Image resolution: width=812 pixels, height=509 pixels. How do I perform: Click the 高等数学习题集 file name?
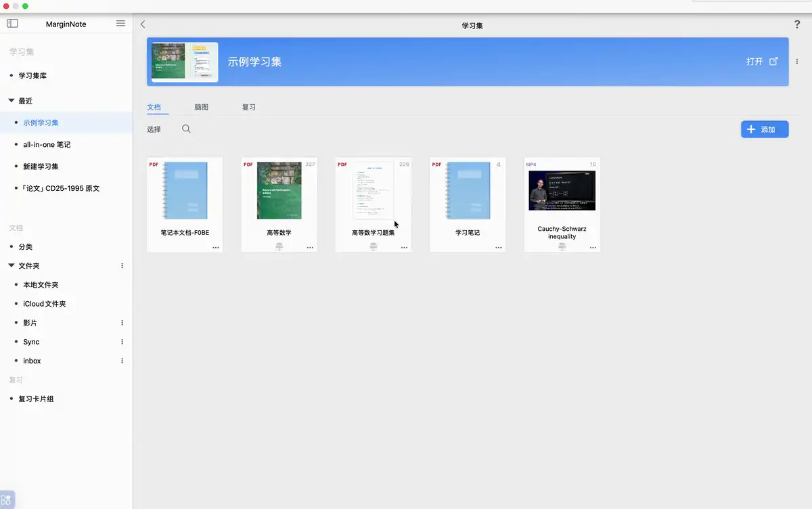pos(373,233)
